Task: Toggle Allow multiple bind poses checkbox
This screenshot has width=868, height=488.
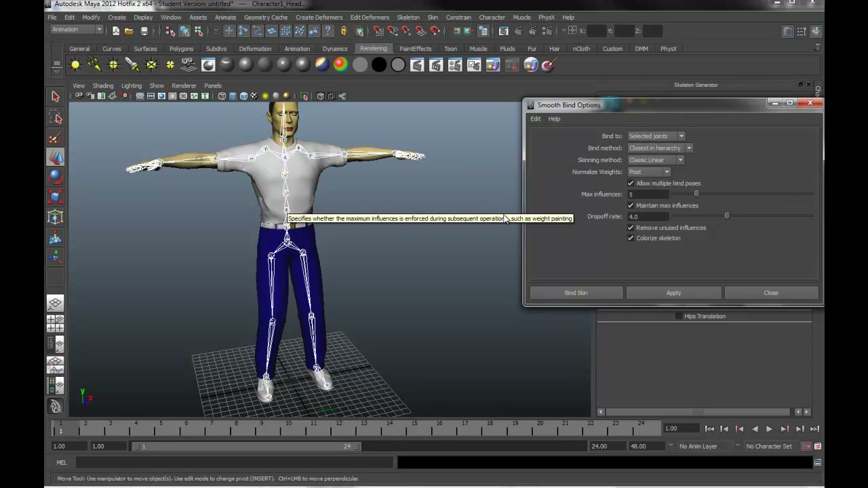Action: 631,184
